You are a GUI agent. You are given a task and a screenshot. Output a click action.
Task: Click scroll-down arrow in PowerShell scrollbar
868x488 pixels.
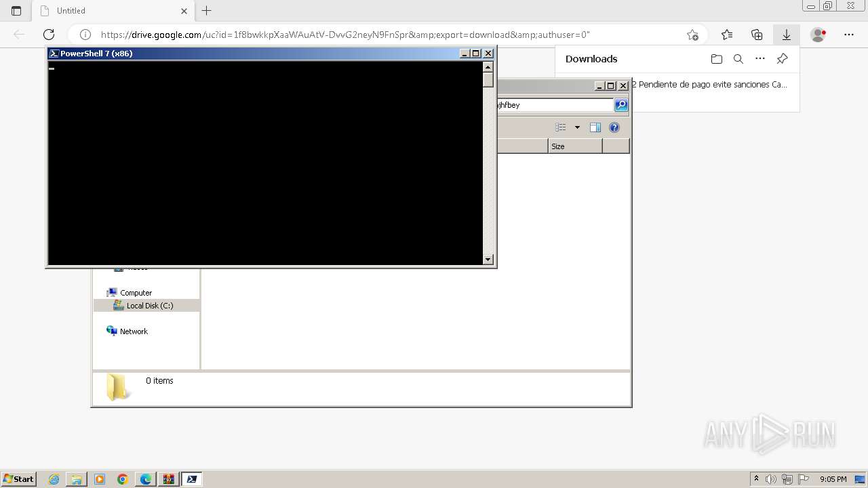point(488,259)
